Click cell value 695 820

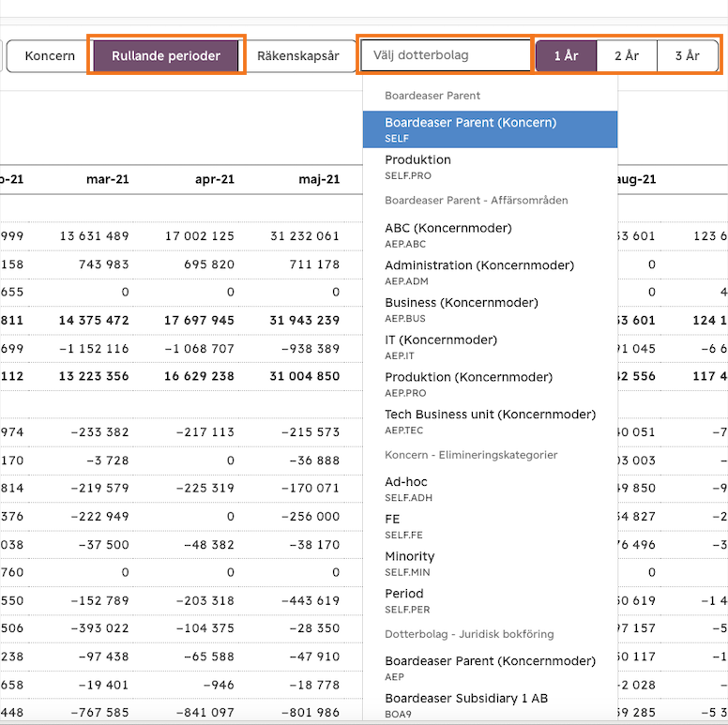pos(209,264)
